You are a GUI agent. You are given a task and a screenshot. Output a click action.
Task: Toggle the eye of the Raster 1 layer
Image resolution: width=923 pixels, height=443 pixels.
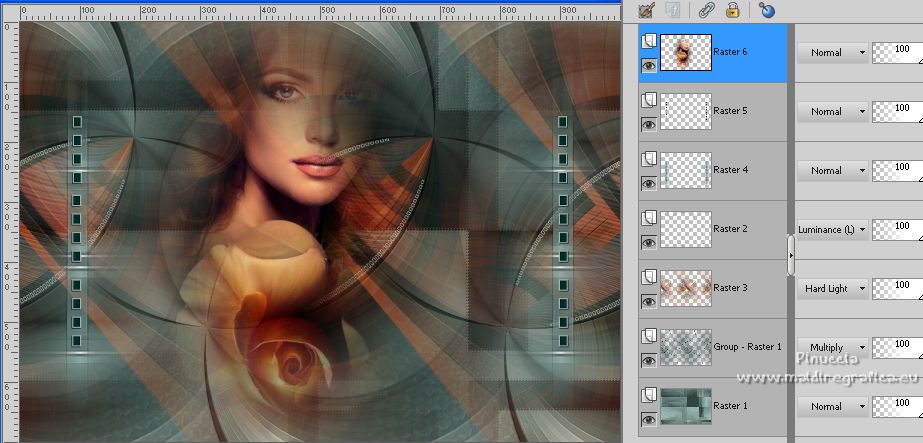tap(649, 419)
